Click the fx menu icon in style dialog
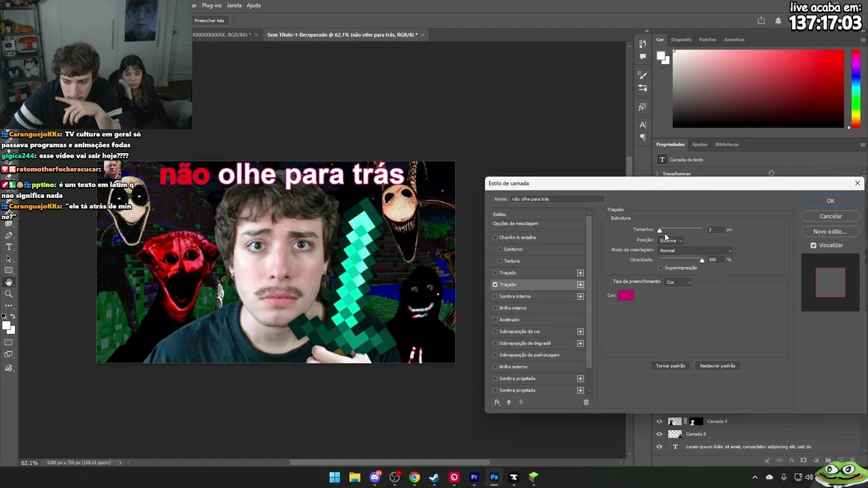 [x=497, y=402]
